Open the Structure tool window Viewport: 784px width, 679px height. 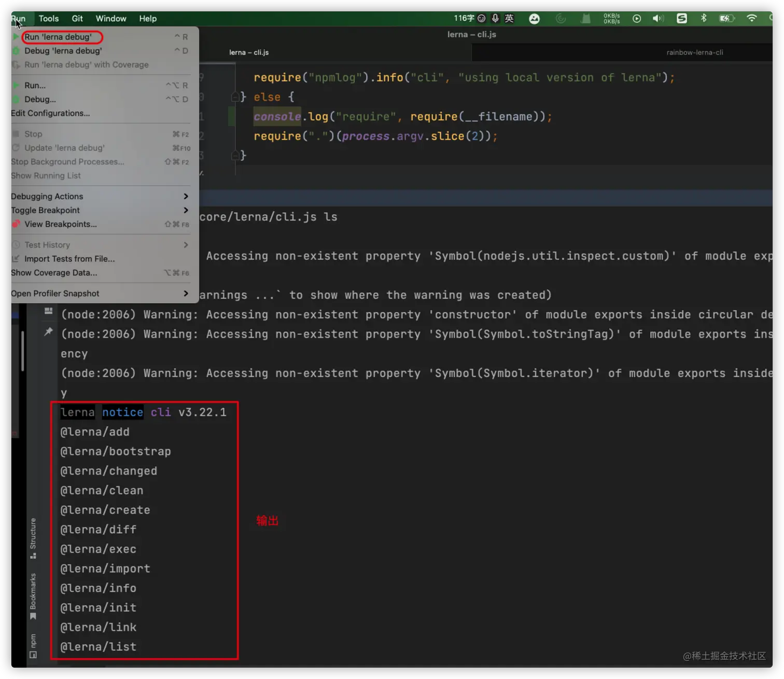coord(33,538)
